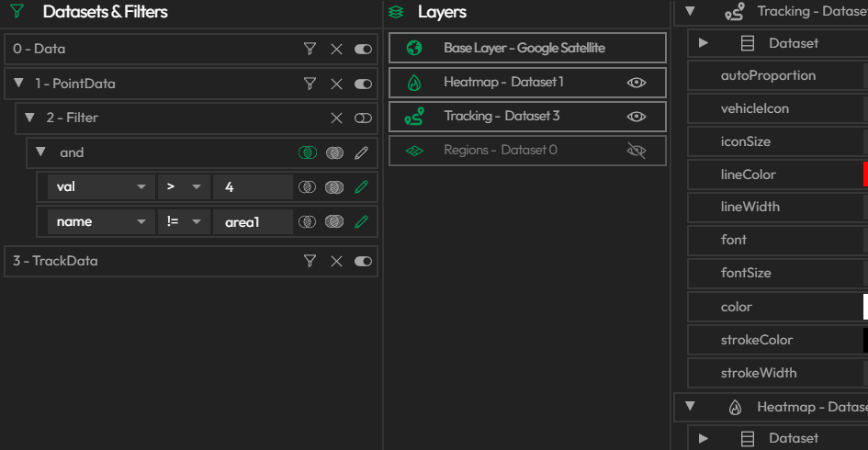Screen dimensions: 868x450
Task: Hide the Tracking - Dataset 3 layer
Action: pyautogui.click(x=637, y=117)
